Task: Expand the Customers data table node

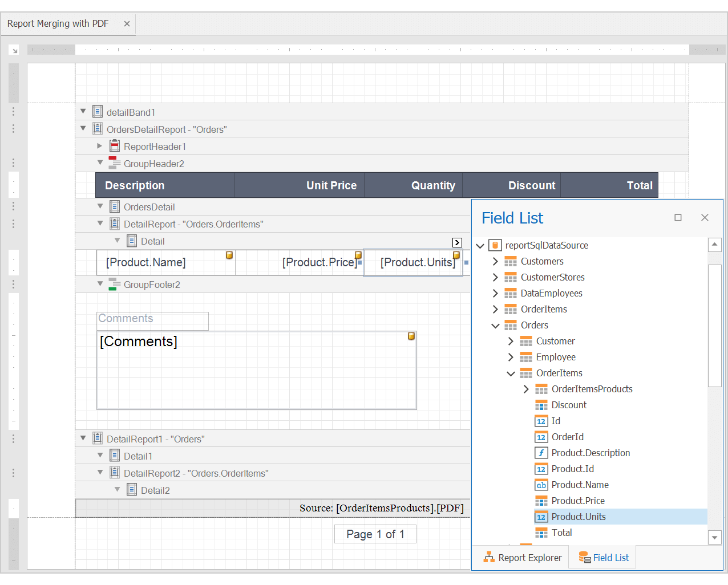Action: pyautogui.click(x=495, y=261)
